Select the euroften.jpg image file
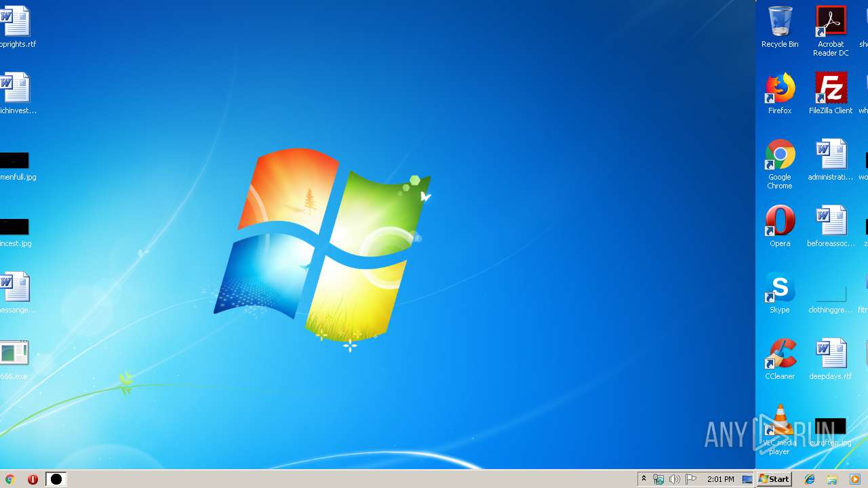 (x=831, y=432)
